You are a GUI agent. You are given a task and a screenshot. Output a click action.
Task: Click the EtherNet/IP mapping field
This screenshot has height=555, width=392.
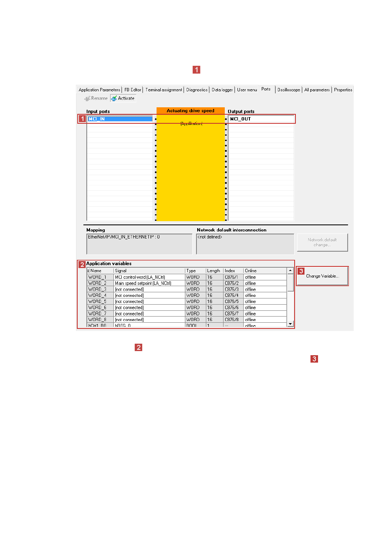(x=139, y=244)
